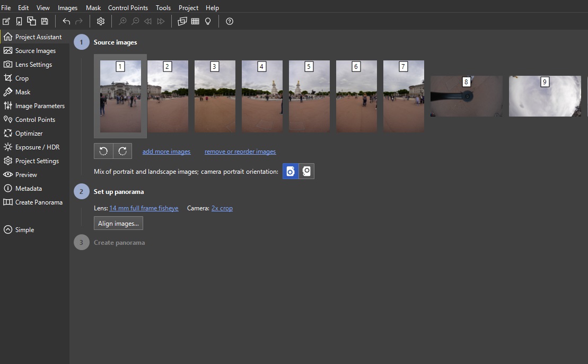Open the Control Points menu
The height and width of the screenshot is (364, 588).
128,7
